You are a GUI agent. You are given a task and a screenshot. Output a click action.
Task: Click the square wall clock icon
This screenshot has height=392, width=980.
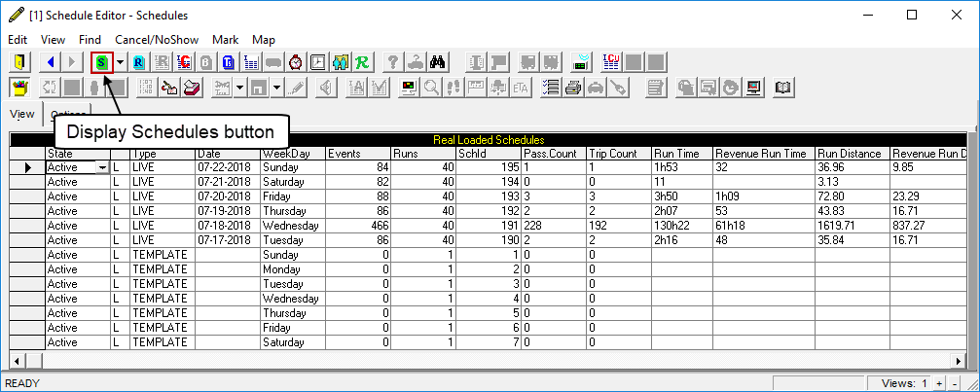tap(318, 62)
